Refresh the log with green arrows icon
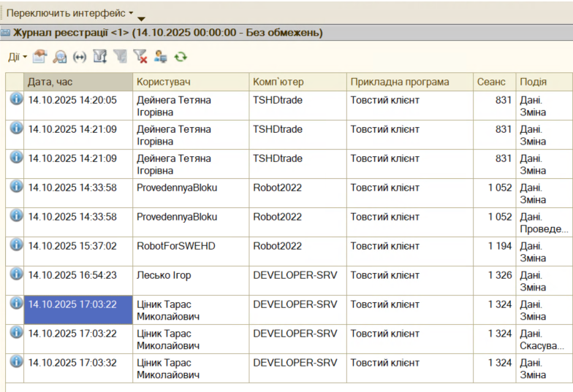The height and width of the screenshot is (392, 573). click(x=181, y=56)
